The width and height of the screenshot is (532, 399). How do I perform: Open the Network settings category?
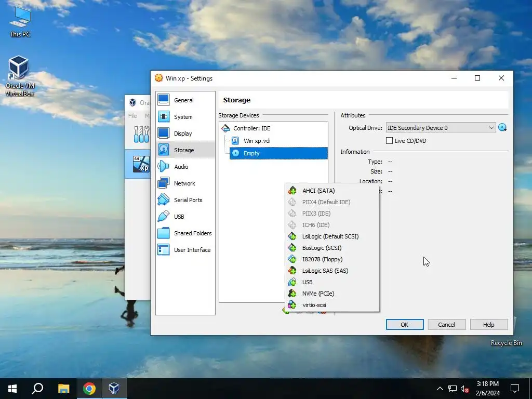[x=185, y=183]
